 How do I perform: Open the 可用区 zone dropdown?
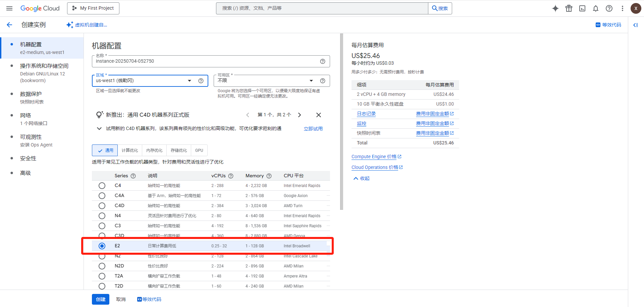[x=272, y=81]
